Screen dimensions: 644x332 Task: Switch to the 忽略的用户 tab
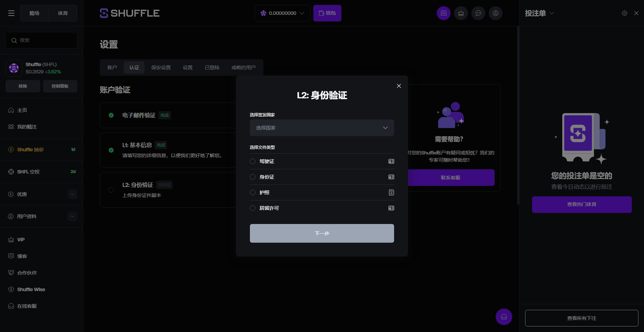(x=244, y=68)
